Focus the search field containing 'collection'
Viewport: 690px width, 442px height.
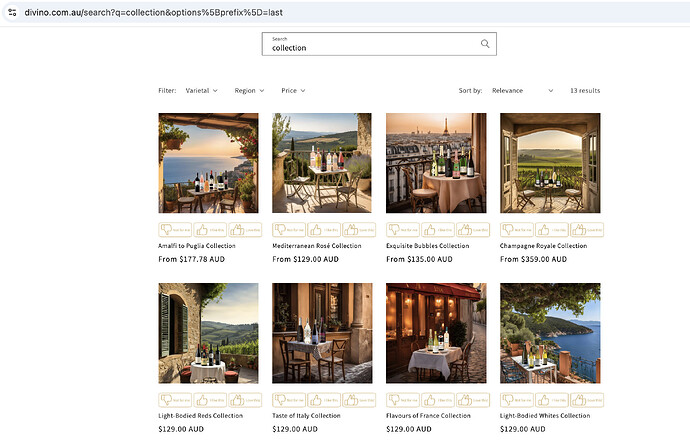click(370, 45)
